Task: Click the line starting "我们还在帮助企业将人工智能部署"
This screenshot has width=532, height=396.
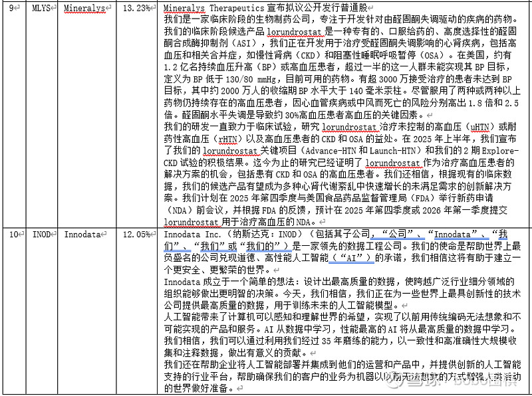Action: pyautogui.click(x=342, y=365)
